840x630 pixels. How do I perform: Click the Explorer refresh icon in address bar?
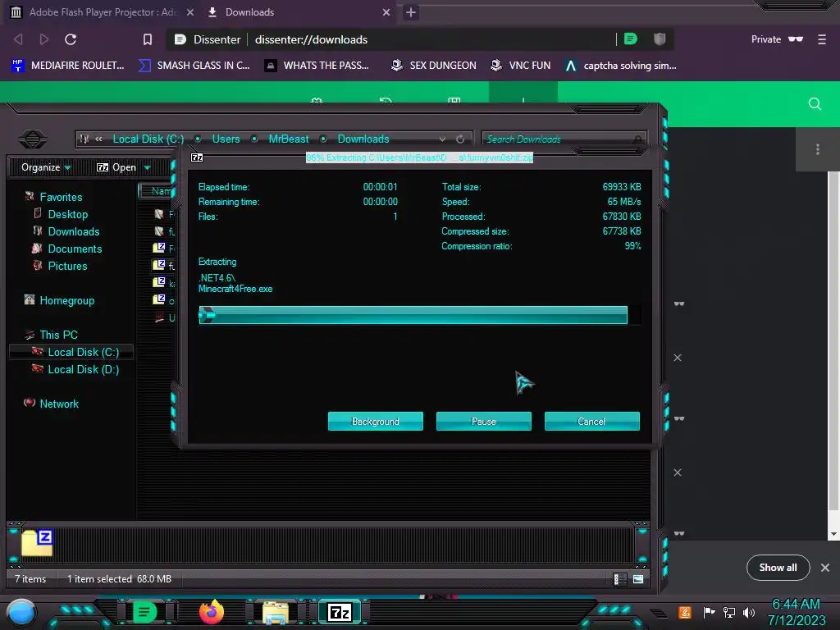[x=460, y=139]
